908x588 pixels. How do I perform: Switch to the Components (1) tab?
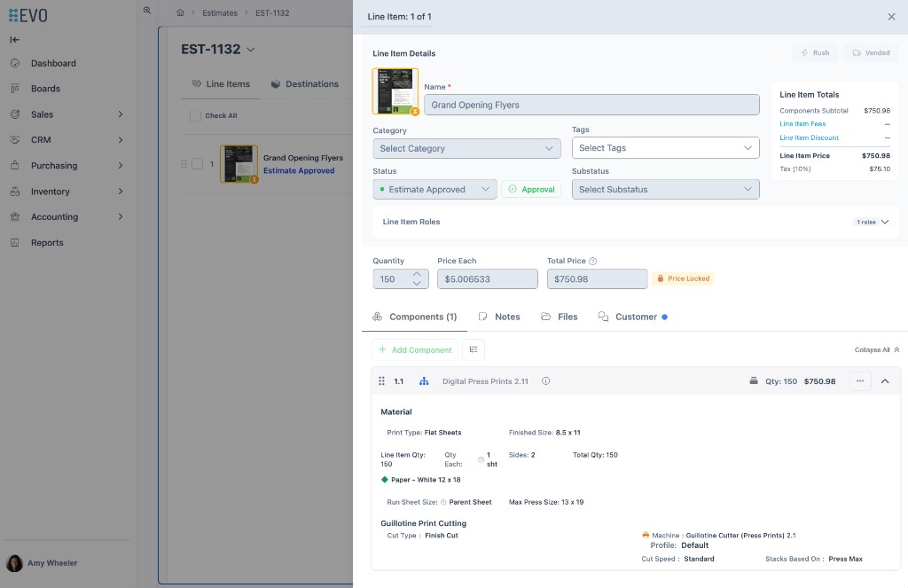click(415, 317)
